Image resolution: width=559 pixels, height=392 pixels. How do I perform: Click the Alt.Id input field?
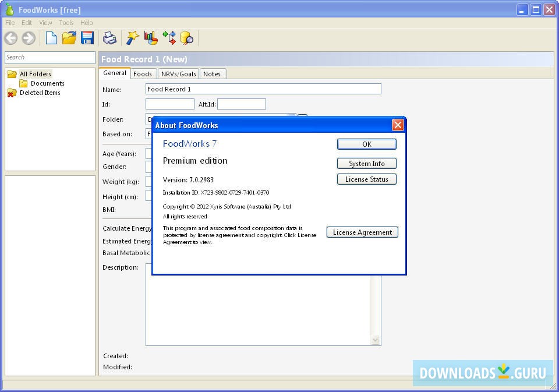(241, 104)
